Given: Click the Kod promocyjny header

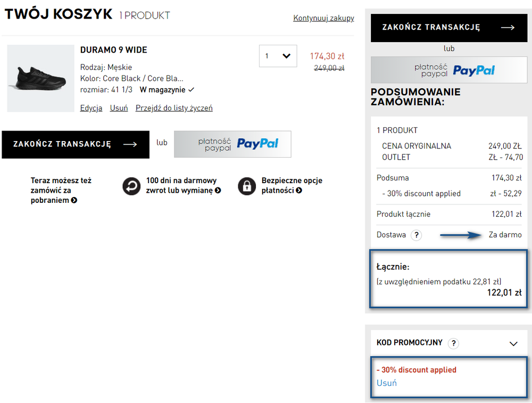Looking at the screenshot, I should click(x=409, y=342).
